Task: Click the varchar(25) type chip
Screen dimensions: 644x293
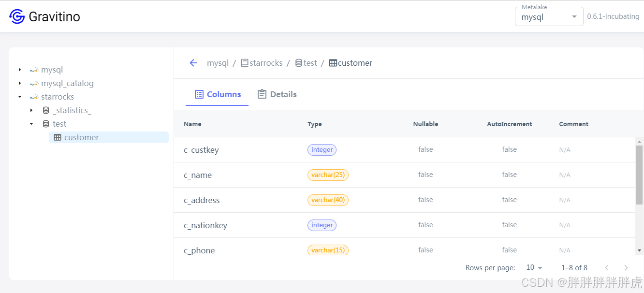Action: pos(328,175)
